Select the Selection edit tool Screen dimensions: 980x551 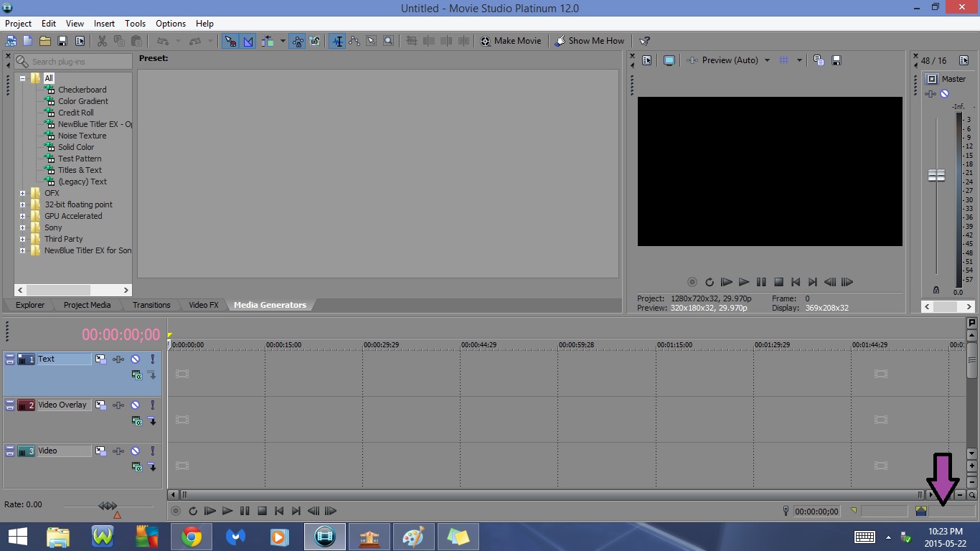372,41
